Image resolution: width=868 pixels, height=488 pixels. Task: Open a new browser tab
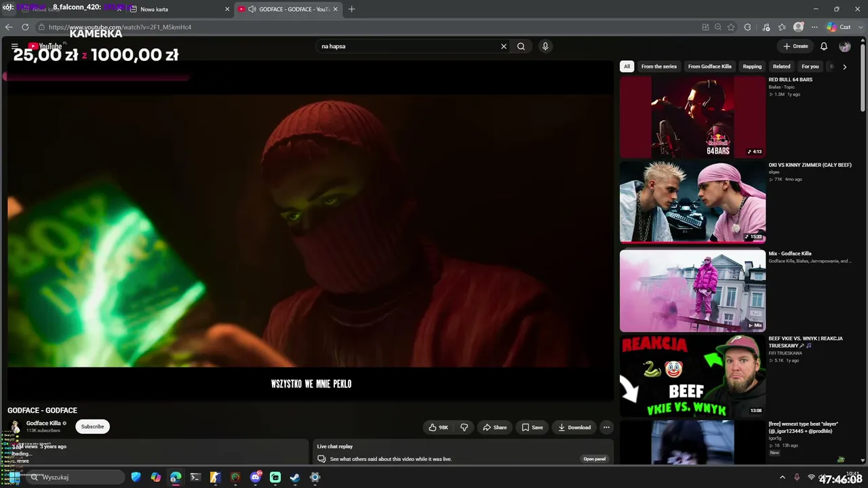click(351, 9)
